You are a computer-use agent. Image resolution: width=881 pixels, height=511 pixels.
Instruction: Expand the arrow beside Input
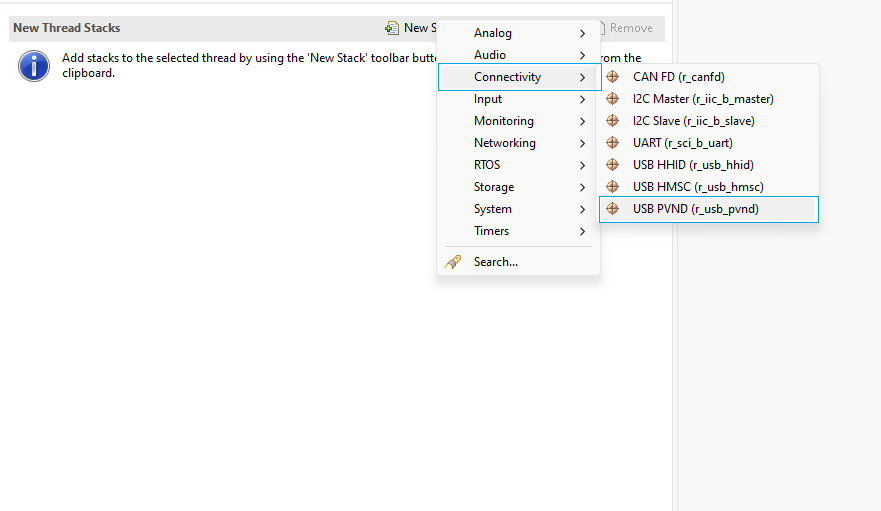click(x=582, y=100)
